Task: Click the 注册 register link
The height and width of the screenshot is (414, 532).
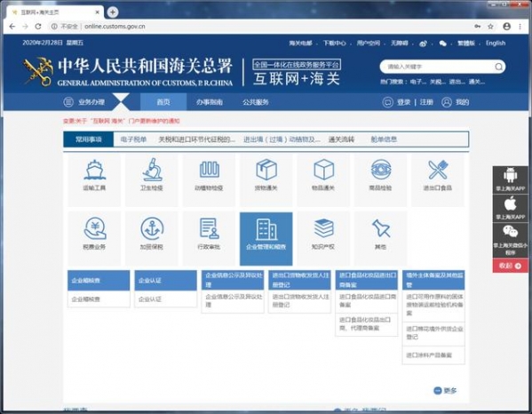Action: (x=426, y=102)
